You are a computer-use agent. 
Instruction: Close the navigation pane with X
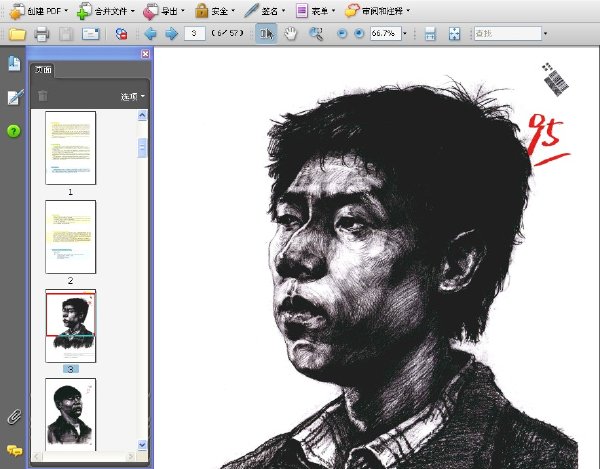[145, 54]
